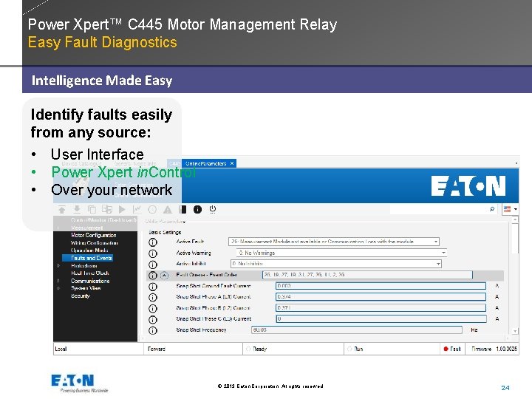Click the vertical scrollbar up arrow
532x399 pixels.
tap(516, 220)
